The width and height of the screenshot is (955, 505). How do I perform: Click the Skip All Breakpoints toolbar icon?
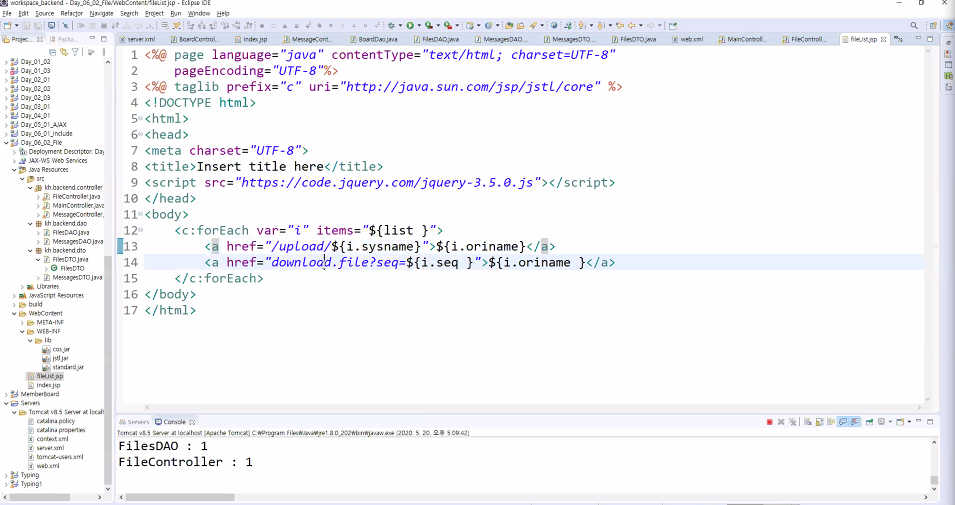tap(65, 26)
